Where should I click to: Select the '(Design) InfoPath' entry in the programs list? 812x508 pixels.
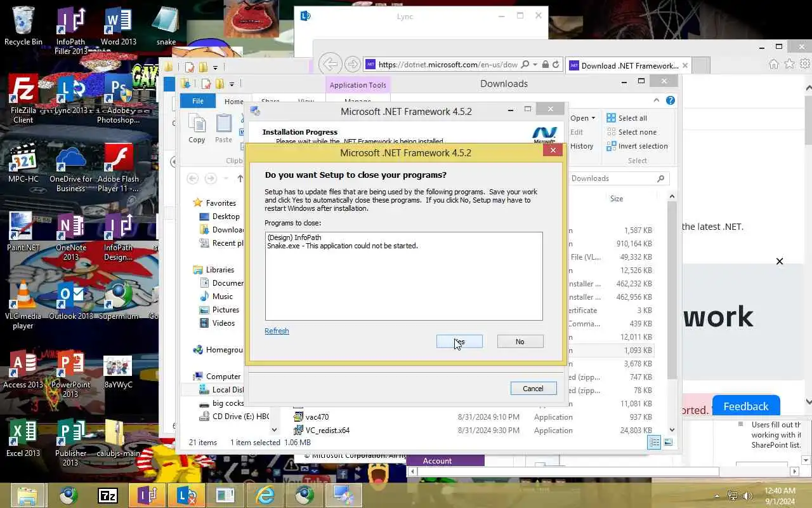pos(294,237)
